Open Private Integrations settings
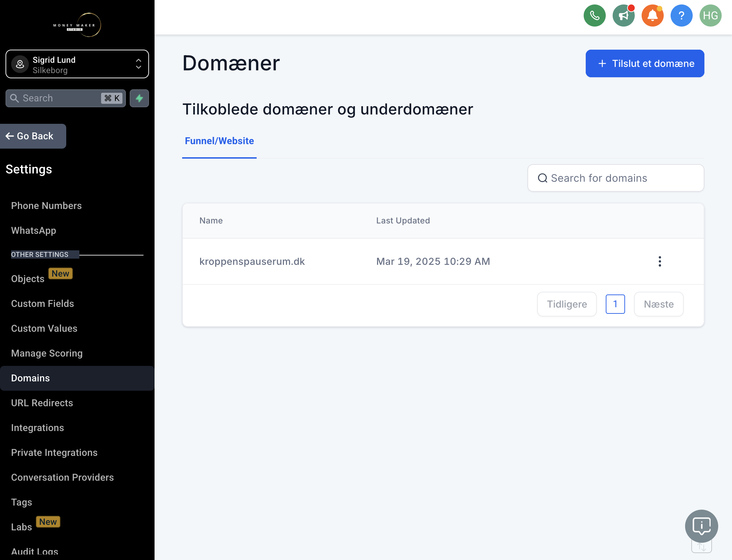This screenshot has height=560, width=732. [x=54, y=453]
